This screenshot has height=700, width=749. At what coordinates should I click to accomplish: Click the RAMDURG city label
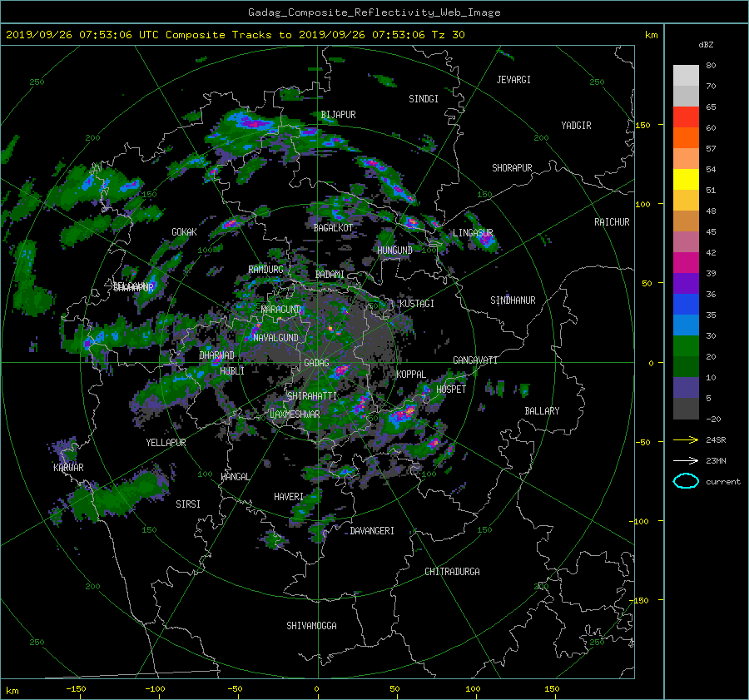[x=265, y=270]
